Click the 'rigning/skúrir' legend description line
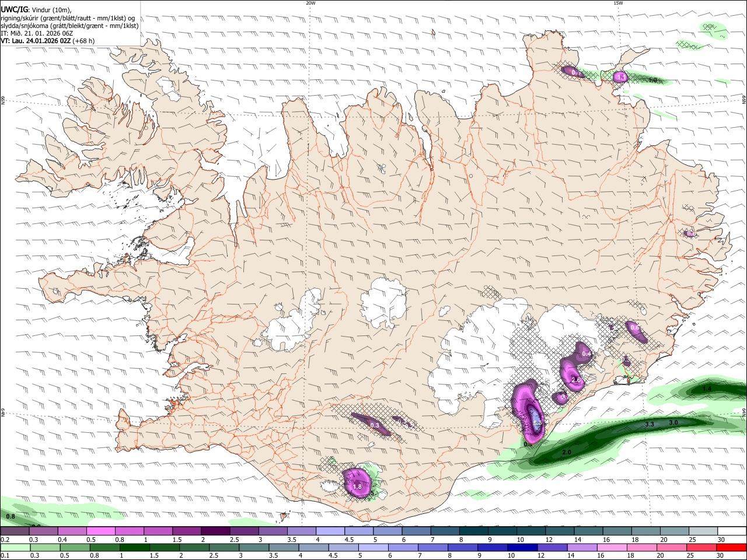Screen dimensions: 747x560 [x=67, y=17]
